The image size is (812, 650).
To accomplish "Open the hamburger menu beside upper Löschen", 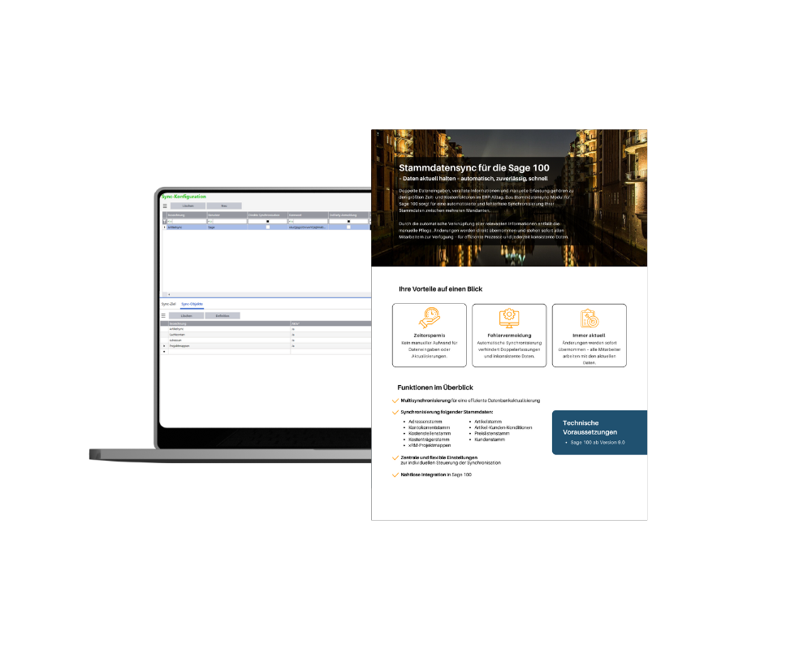I will pyautogui.click(x=165, y=206).
